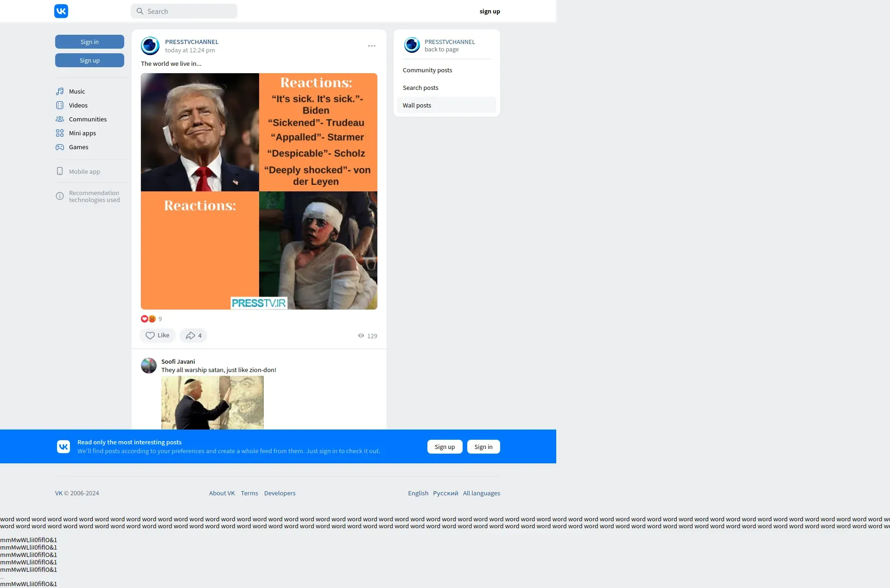Viewport: 890px width, 588px height.
Task: Toggle Like on the PressTV post
Action: (157, 335)
